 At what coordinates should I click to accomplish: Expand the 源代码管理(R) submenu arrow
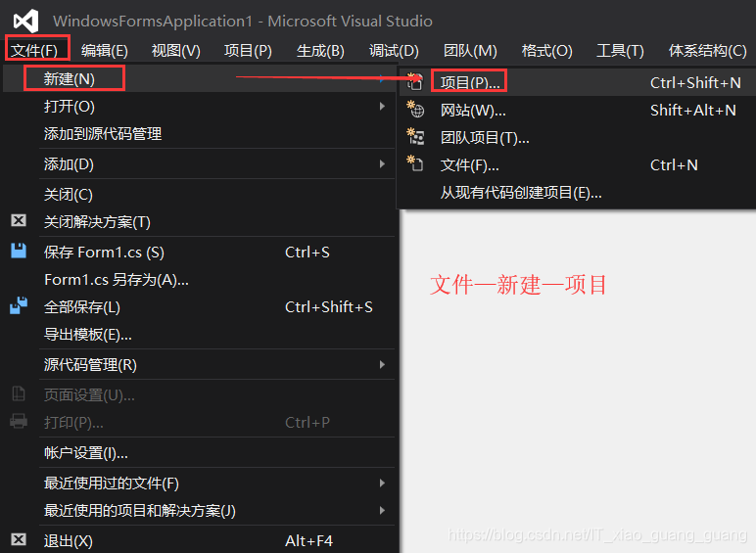tap(382, 364)
